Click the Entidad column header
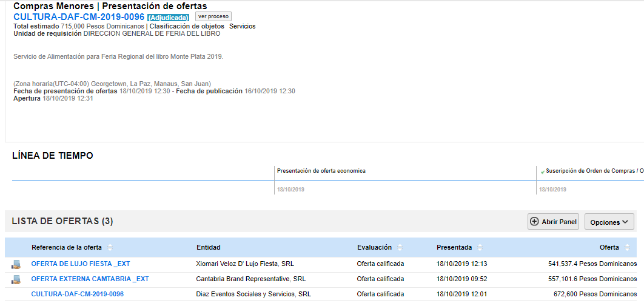 click(209, 248)
